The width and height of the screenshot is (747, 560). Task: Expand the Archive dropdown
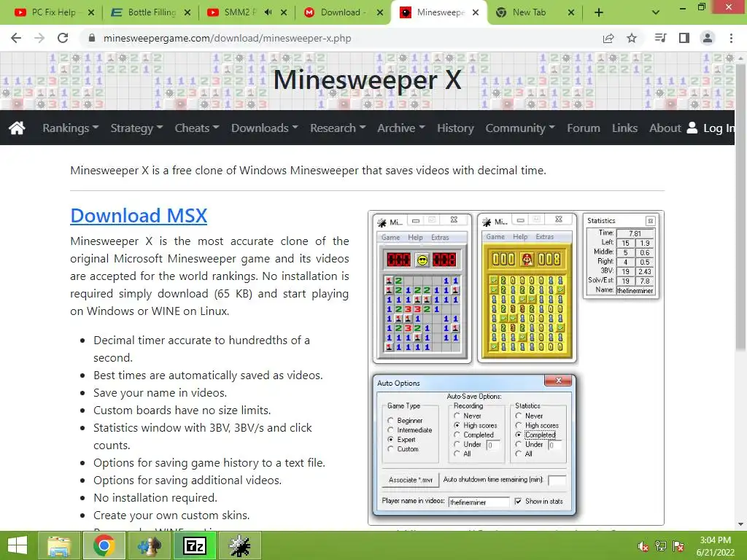tap(400, 128)
